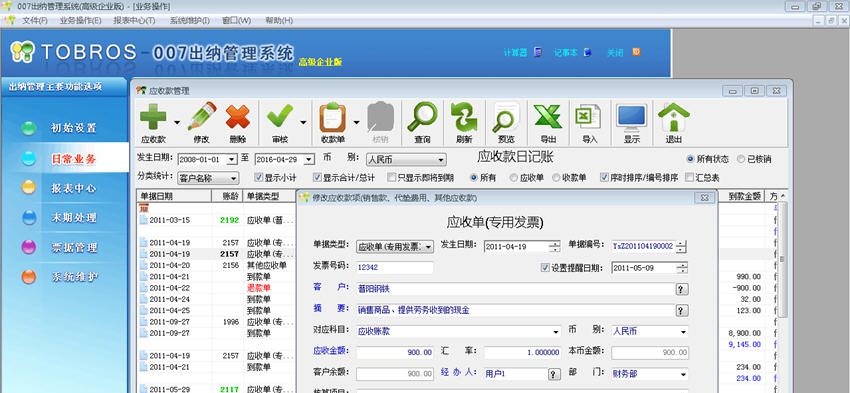The width and height of the screenshot is (850, 393).
Task: Select the 已核销 radio button
Action: [x=741, y=159]
